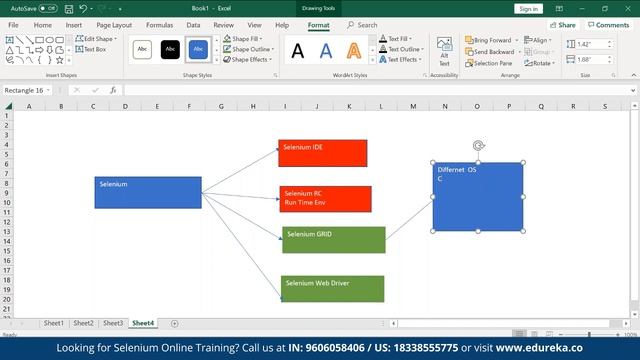
Task: Expand the Shape Styles gallery
Action: pos(217,60)
